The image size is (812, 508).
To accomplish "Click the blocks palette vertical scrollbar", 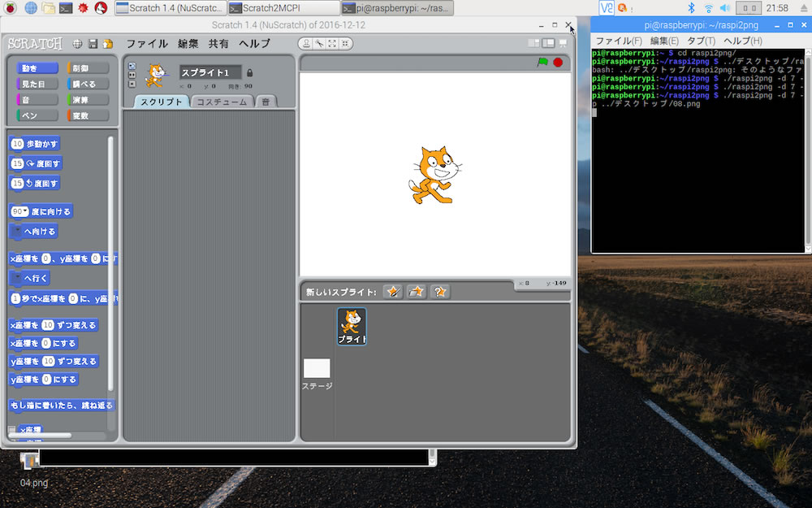I will click(x=110, y=264).
